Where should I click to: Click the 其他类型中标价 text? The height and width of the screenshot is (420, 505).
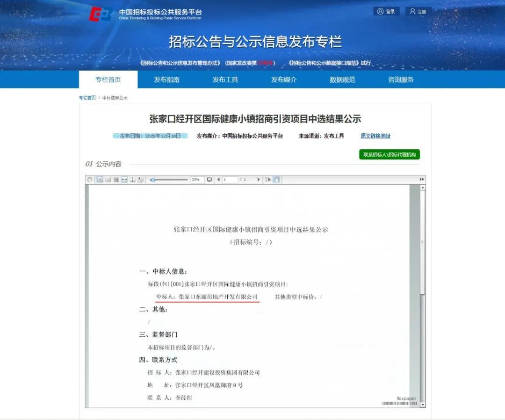click(298, 297)
